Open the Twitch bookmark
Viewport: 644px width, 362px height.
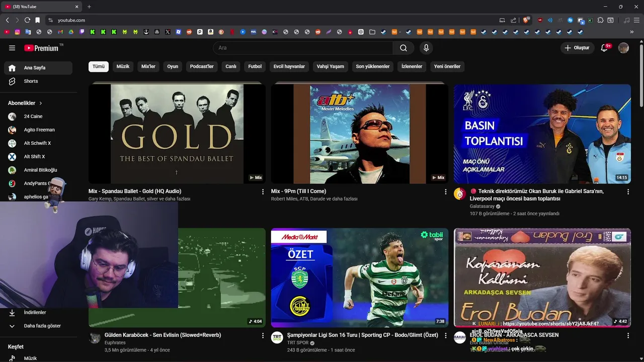point(82,32)
